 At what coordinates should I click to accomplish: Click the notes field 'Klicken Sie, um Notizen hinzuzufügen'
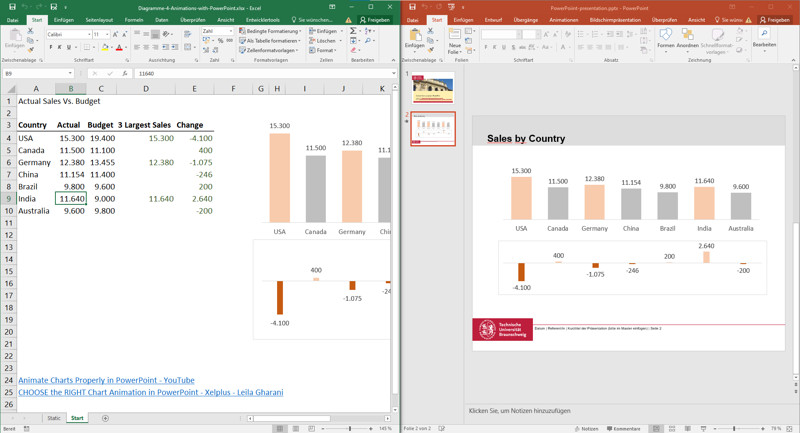click(519, 411)
